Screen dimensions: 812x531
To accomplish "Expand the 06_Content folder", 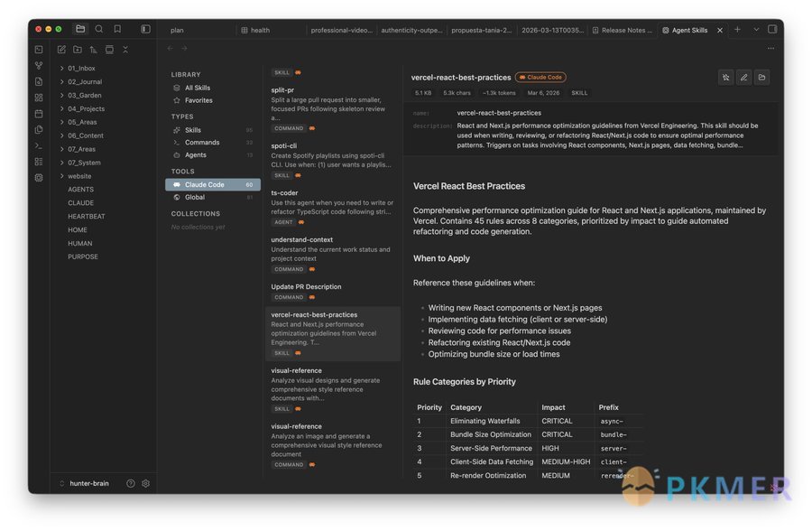I will point(86,135).
